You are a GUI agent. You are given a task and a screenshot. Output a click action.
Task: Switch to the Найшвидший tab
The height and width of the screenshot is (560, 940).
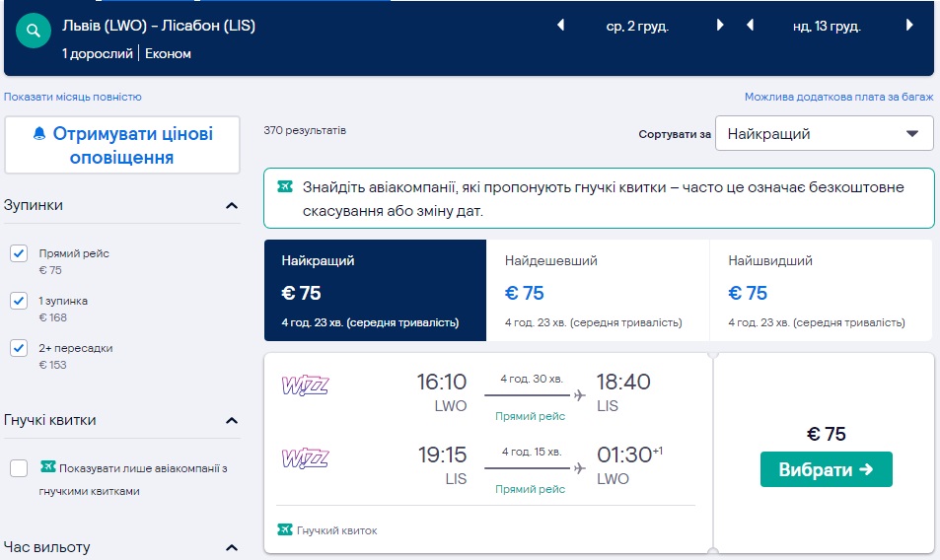click(x=820, y=290)
